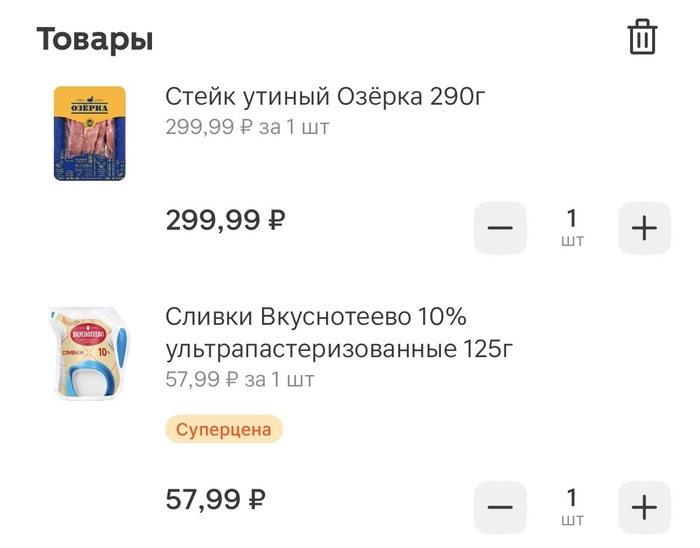Click the Стейк утиный Озёрка 290г title
This screenshot has width=700, height=548.
[x=325, y=97]
